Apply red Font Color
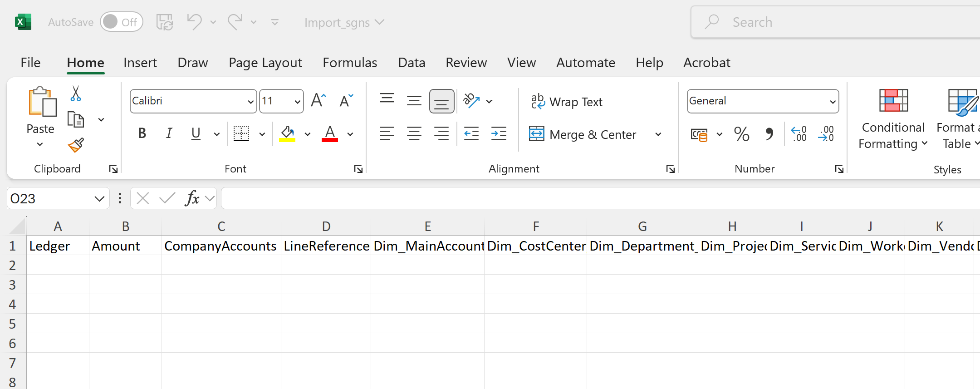 [x=330, y=133]
